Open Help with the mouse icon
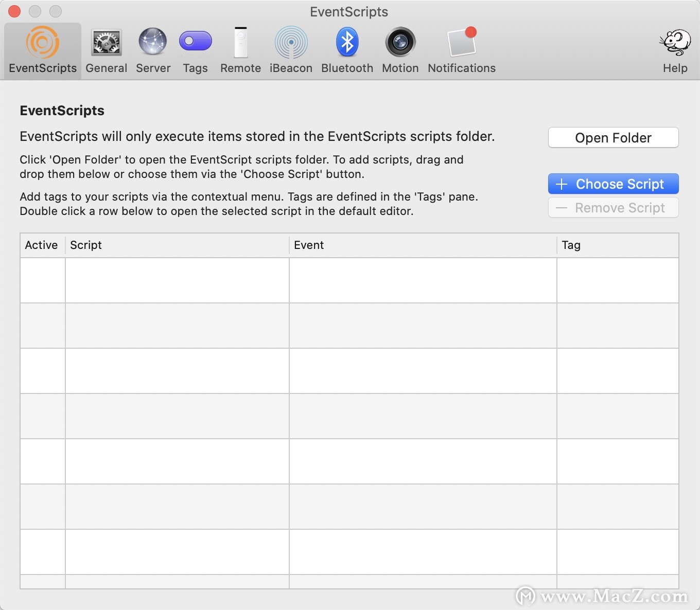The width and height of the screenshot is (700, 610). (675, 50)
